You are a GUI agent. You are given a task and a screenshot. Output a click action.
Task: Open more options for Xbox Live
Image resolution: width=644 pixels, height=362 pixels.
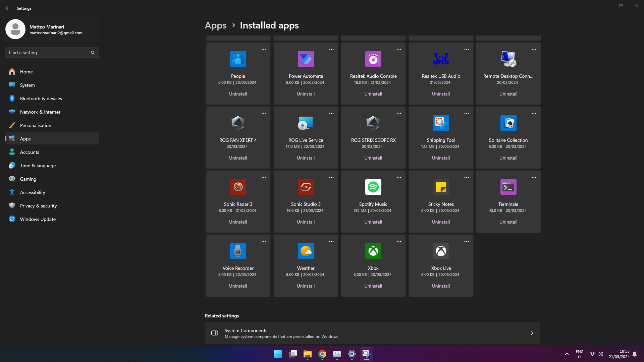(467, 241)
